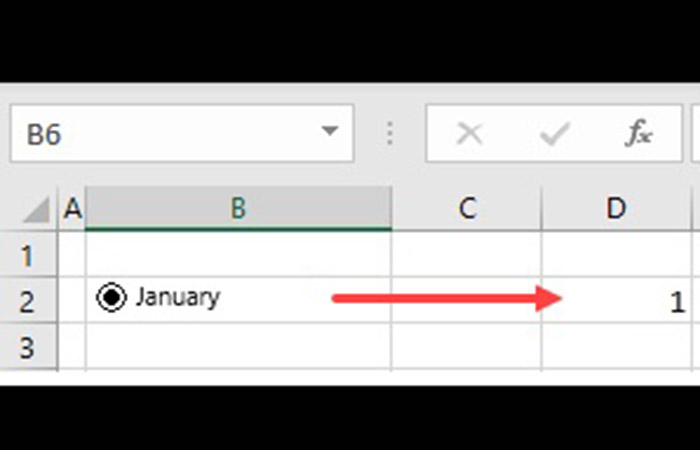
Task: Select the January radio button
Action: pyautogui.click(x=111, y=298)
